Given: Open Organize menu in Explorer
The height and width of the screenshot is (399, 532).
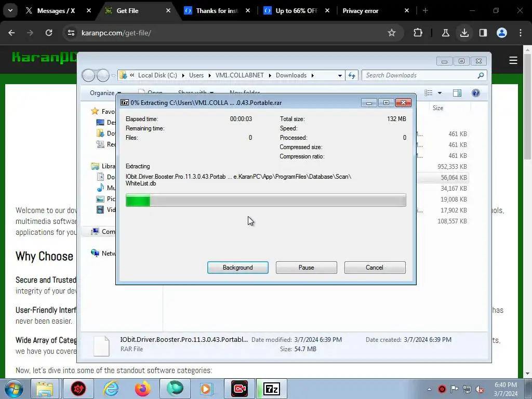Looking at the screenshot, I should pos(105,93).
